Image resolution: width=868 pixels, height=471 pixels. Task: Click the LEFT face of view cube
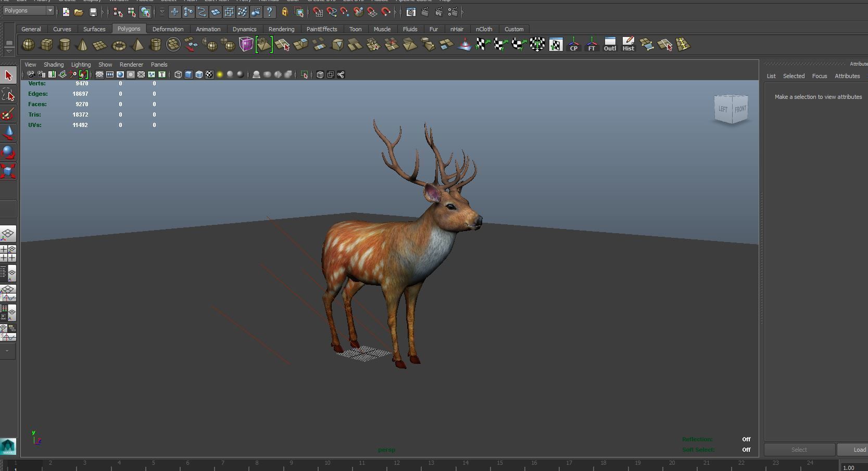point(723,109)
